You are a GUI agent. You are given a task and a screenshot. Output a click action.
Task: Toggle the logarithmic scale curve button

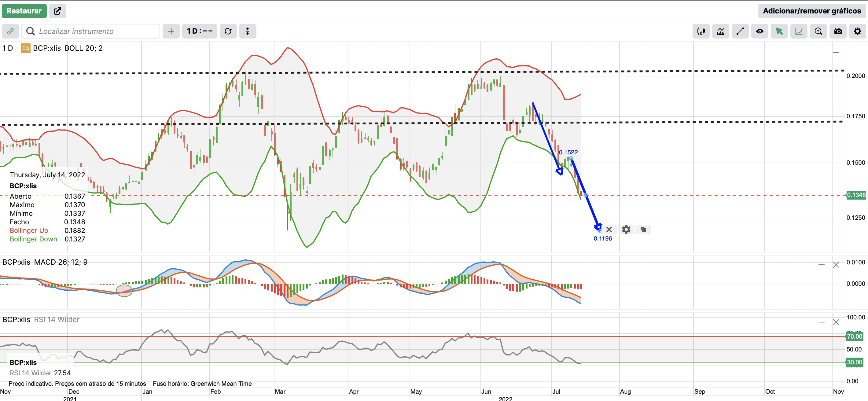click(x=799, y=31)
